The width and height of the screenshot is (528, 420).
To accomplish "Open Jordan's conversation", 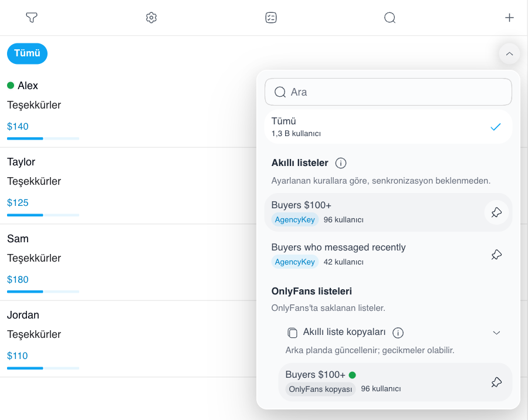I will click(x=128, y=339).
